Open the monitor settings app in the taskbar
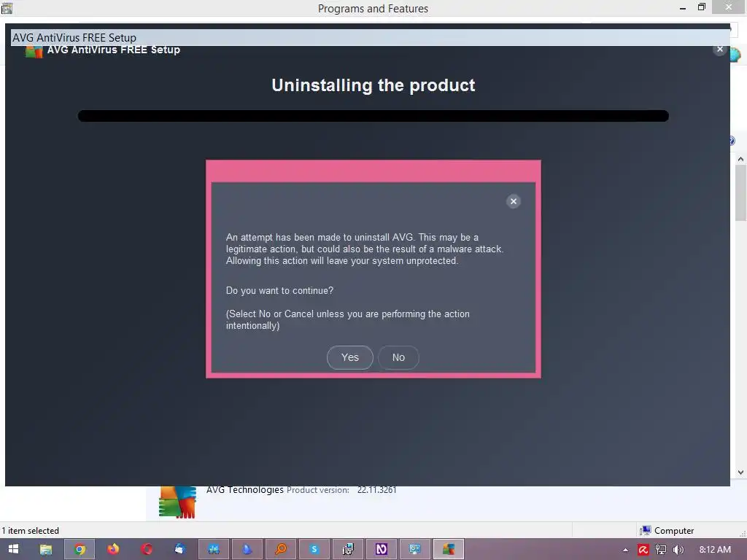The height and width of the screenshot is (560, 747). 415,549
